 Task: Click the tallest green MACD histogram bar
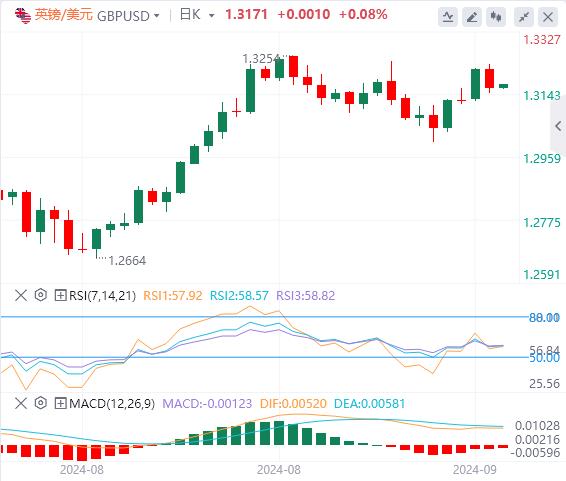click(x=279, y=433)
